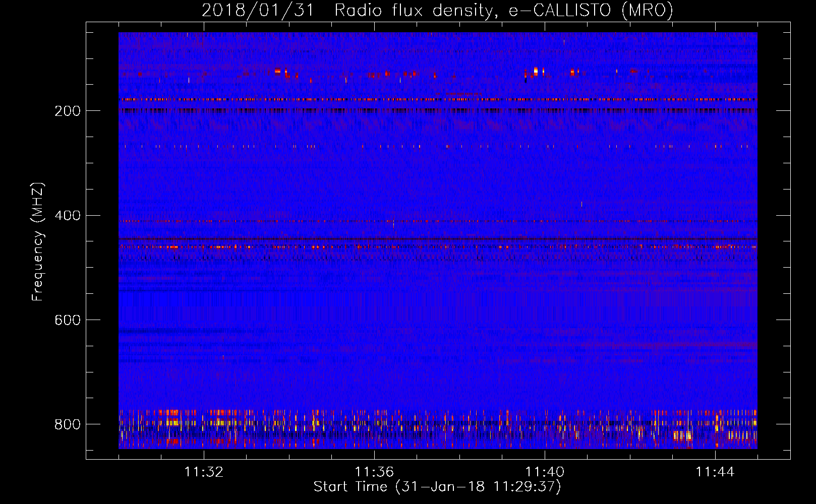Click the plot title "Radio flux density, e-CALLISTO (MRO)"
The image size is (816, 504).
[504, 10]
